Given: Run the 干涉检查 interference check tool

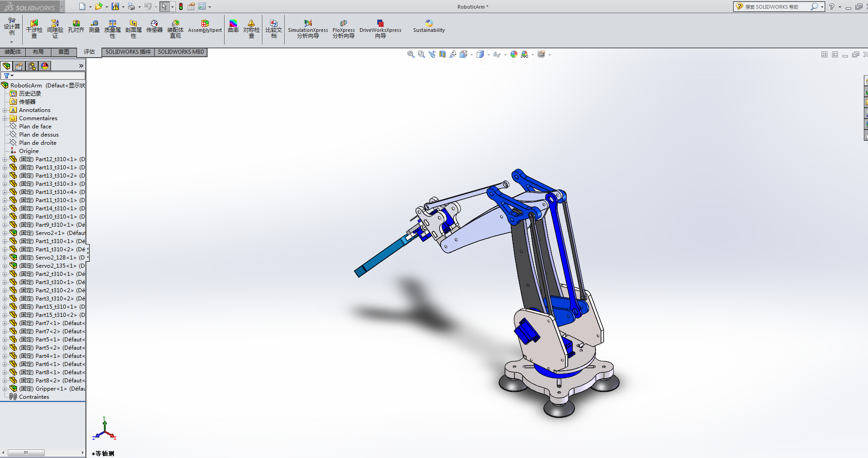Looking at the screenshot, I should (34, 29).
